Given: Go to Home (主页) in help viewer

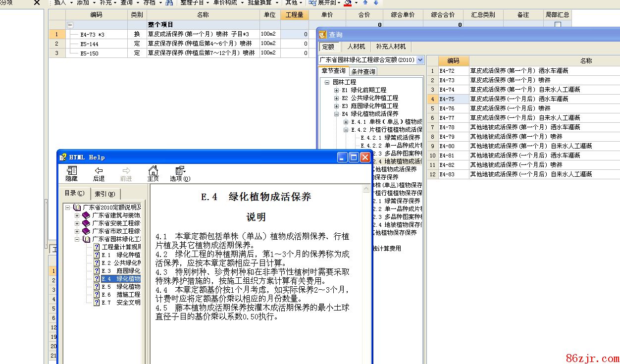Looking at the screenshot, I should click(x=153, y=174).
